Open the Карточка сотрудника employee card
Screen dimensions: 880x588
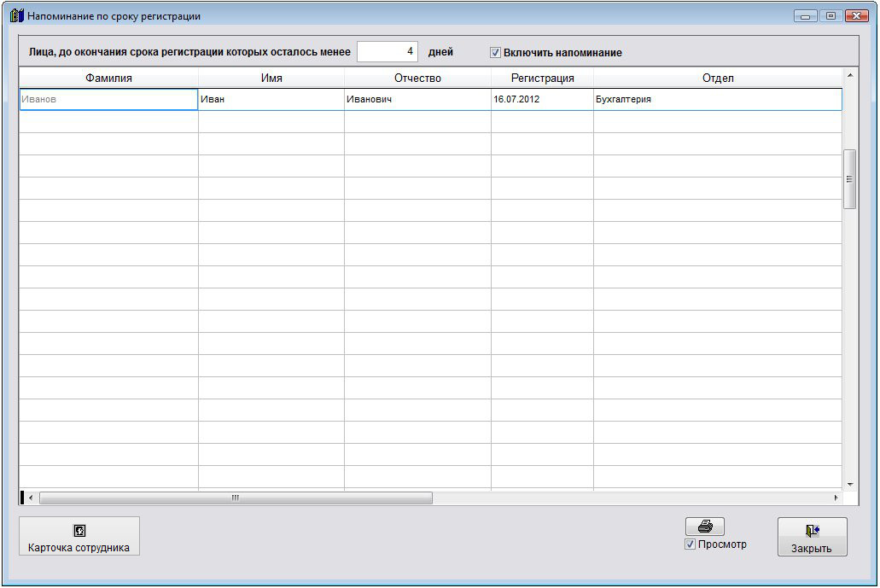click(79, 537)
